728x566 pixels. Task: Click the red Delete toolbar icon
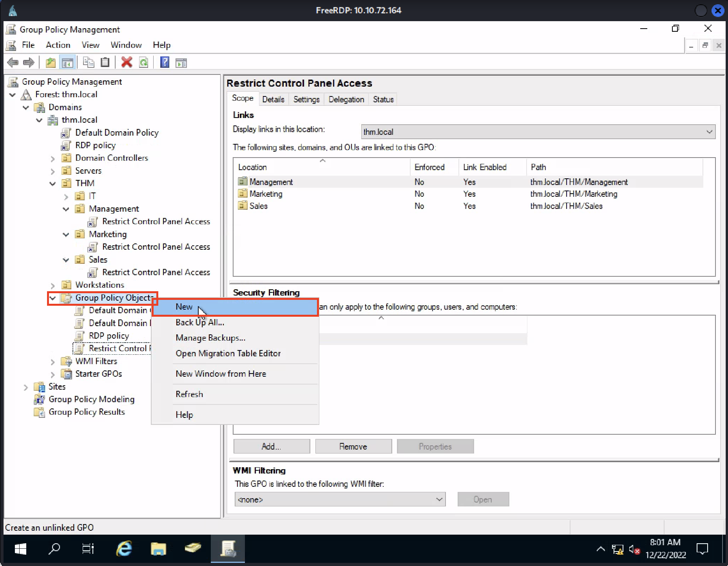127,62
